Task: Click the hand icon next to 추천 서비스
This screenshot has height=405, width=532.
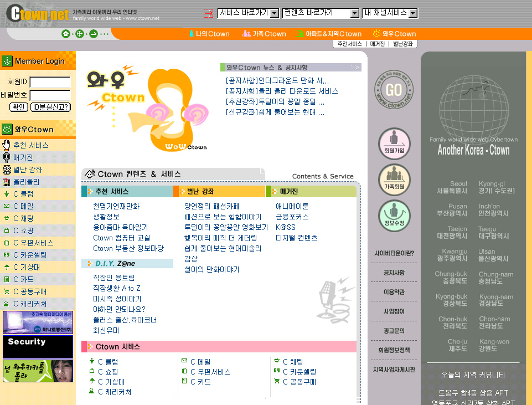Action: coord(7,145)
